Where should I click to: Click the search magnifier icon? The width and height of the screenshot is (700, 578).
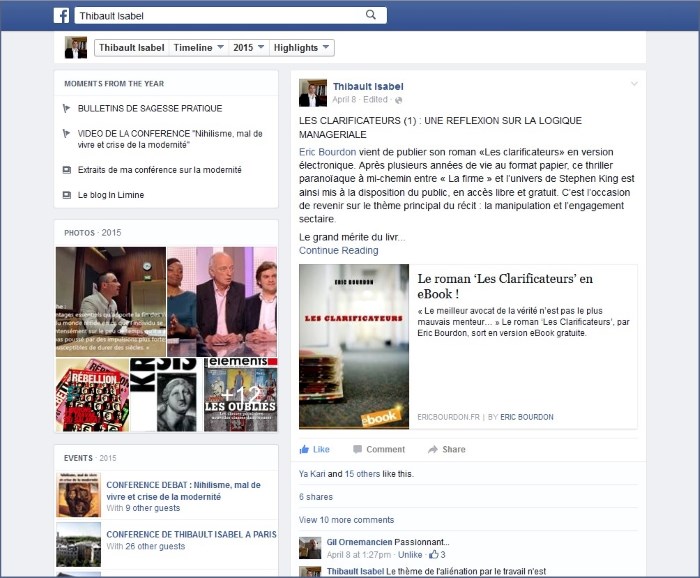[x=371, y=15]
